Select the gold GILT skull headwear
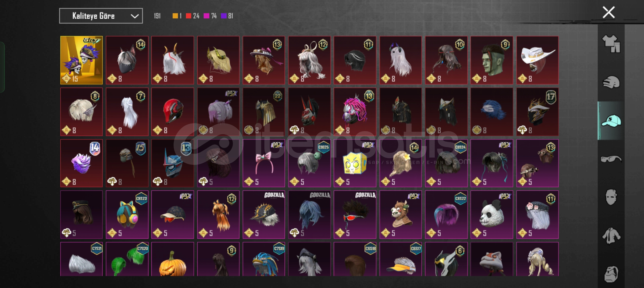Screen dimensions: 644x288 (81, 60)
